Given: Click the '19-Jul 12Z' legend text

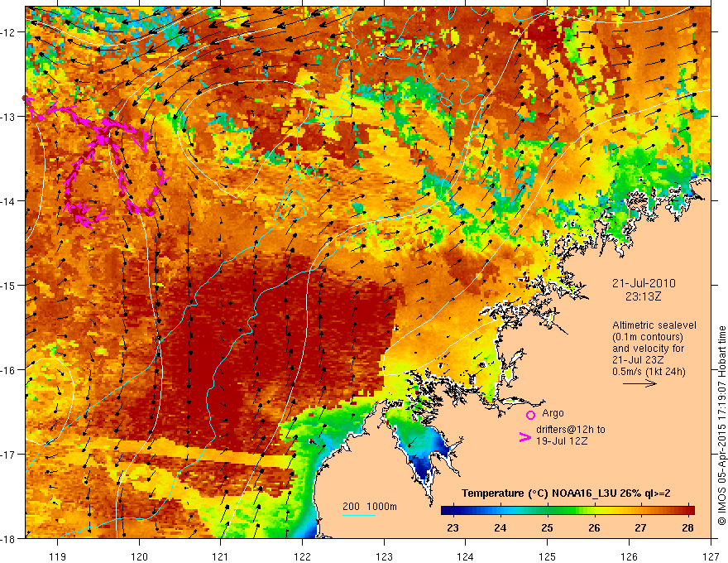Looking at the screenshot, I should [562, 440].
